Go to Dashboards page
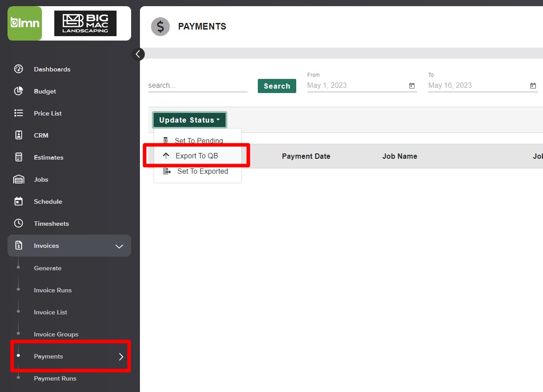543x392 pixels. (52, 69)
